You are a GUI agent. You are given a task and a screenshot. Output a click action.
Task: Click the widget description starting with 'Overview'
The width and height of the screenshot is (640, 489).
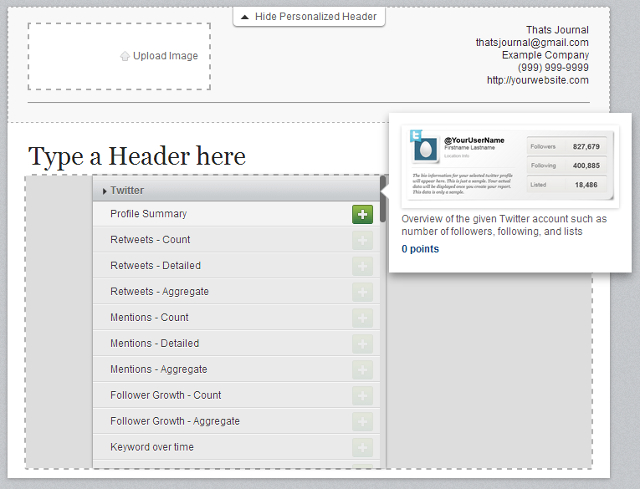pyautogui.click(x=504, y=225)
